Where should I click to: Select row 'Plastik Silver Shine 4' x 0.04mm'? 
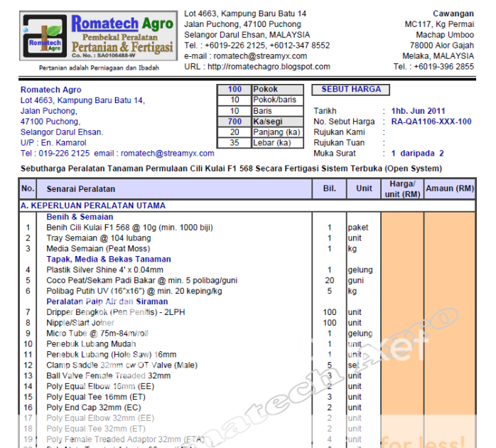247,270
